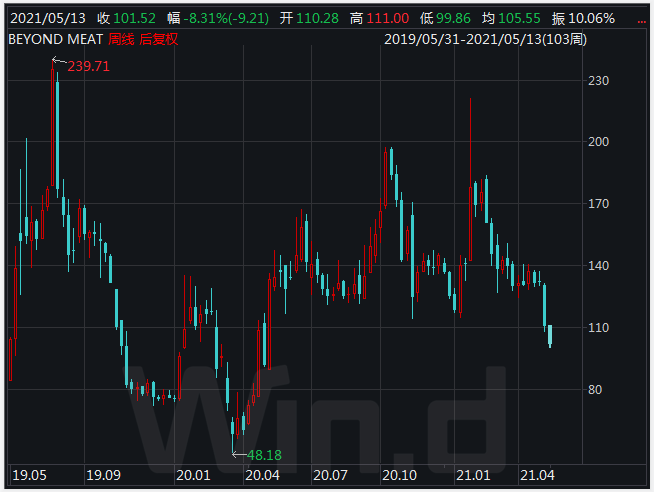Click the 200 price axis label
Image resolution: width=654 pixels, height=492 pixels.
(598, 142)
